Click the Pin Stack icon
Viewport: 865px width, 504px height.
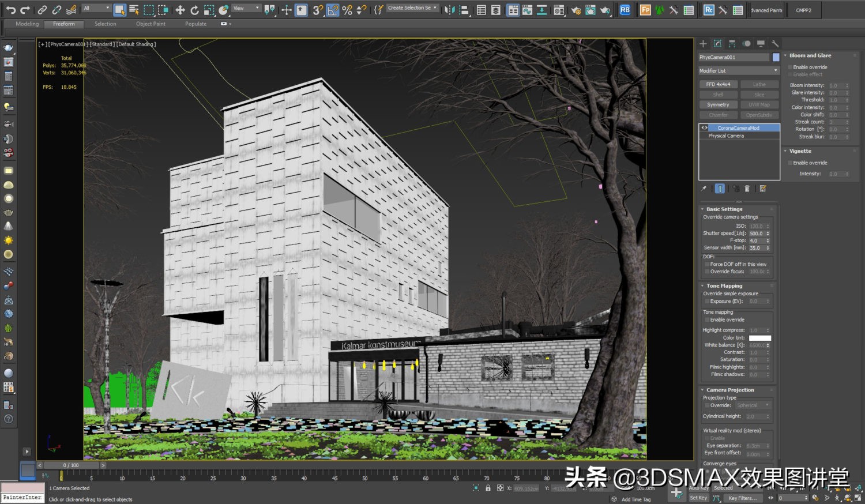[x=704, y=189]
